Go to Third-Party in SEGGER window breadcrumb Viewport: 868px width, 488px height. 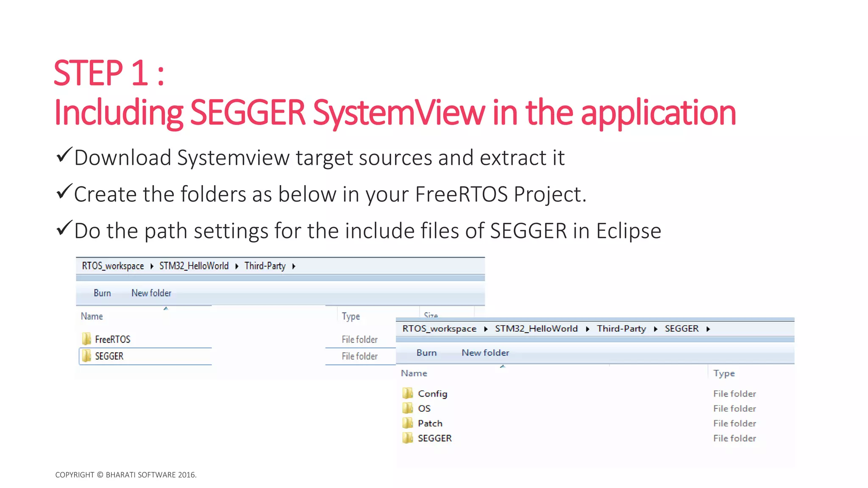(x=621, y=329)
